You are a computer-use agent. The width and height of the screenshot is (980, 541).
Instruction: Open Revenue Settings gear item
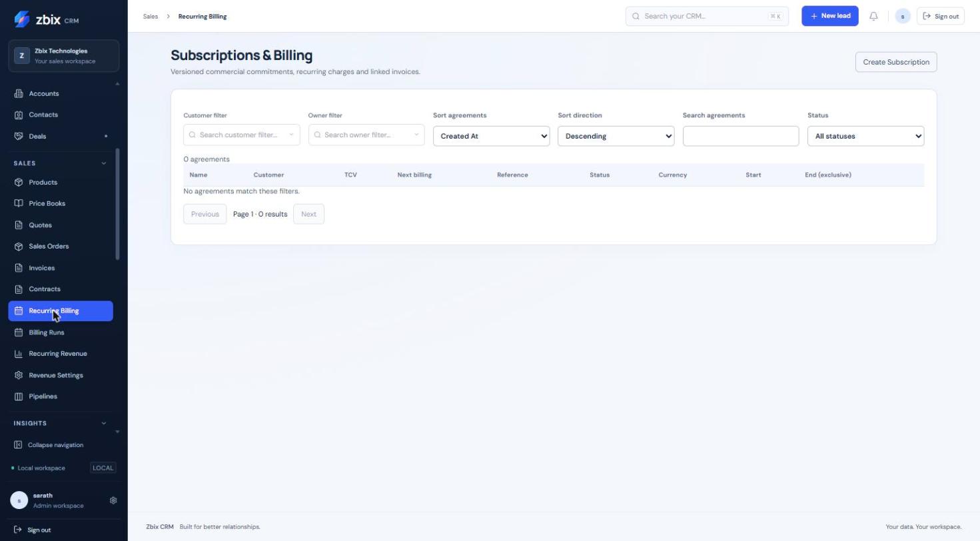click(x=61, y=375)
